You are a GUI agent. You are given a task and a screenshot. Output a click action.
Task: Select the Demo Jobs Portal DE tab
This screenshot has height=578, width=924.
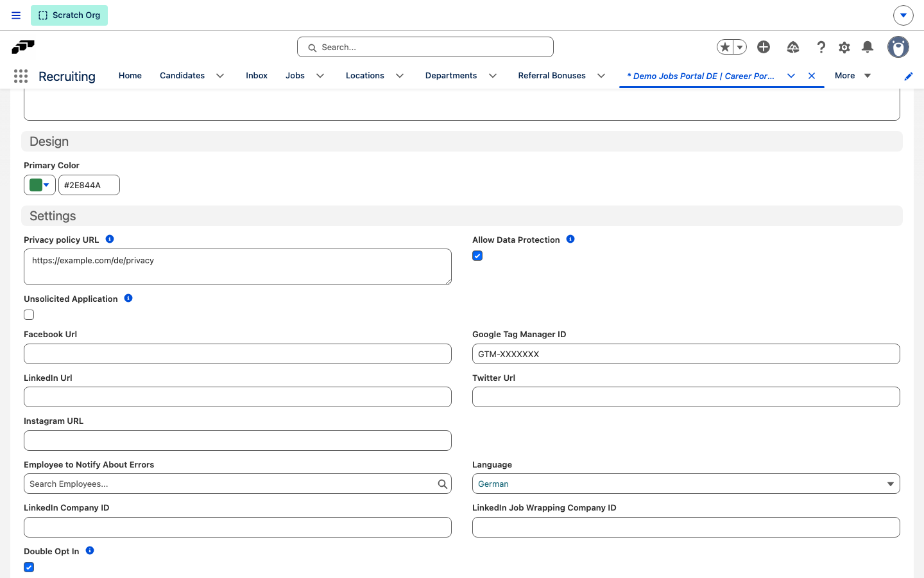coord(701,76)
